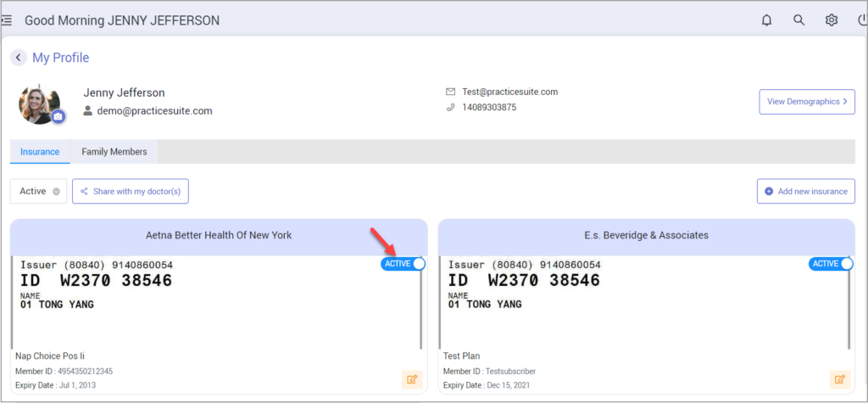Go back using My Profile arrow
Screen dimensions: 868x403
click(x=19, y=58)
